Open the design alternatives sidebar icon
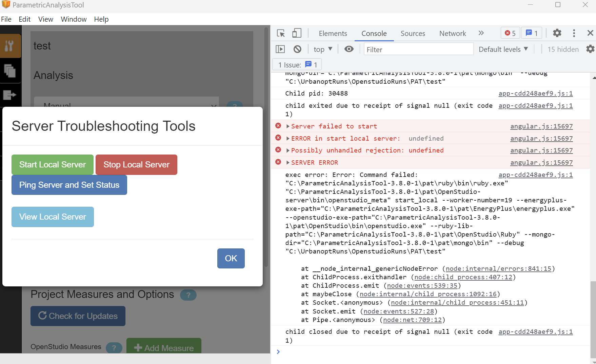This screenshot has height=364, width=596. tap(10, 71)
